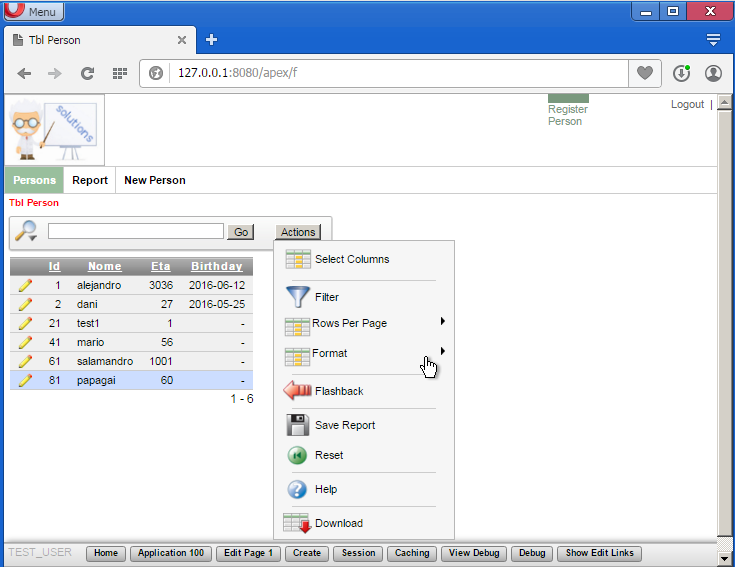This screenshot has width=735, height=567.
Task: Click the Application 100 toolbar button
Action: pyautogui.click(x=171, y=553)
